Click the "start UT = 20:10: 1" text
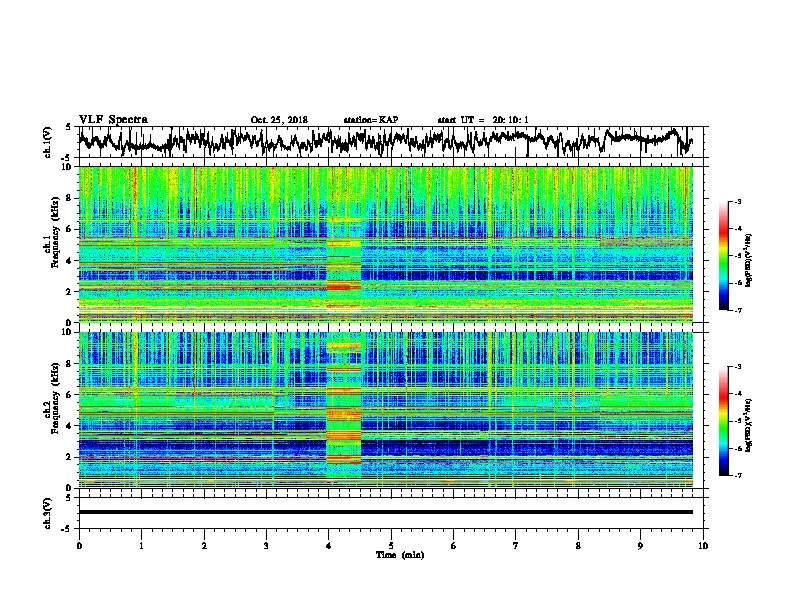The height and width of the screenshot is (612, 792). pyautogui.click(x=483, y=120)
